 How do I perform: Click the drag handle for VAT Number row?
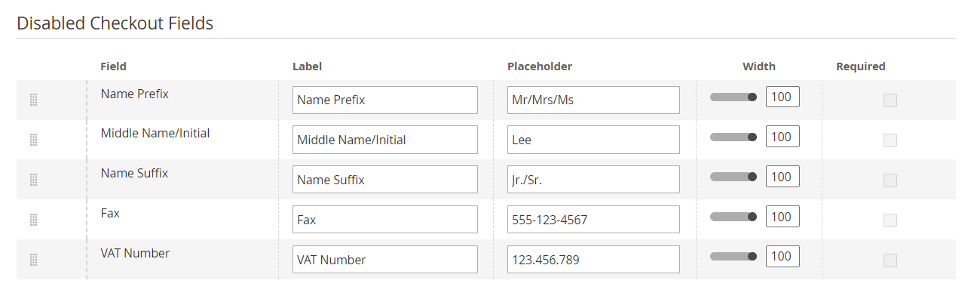pos(33,260)
